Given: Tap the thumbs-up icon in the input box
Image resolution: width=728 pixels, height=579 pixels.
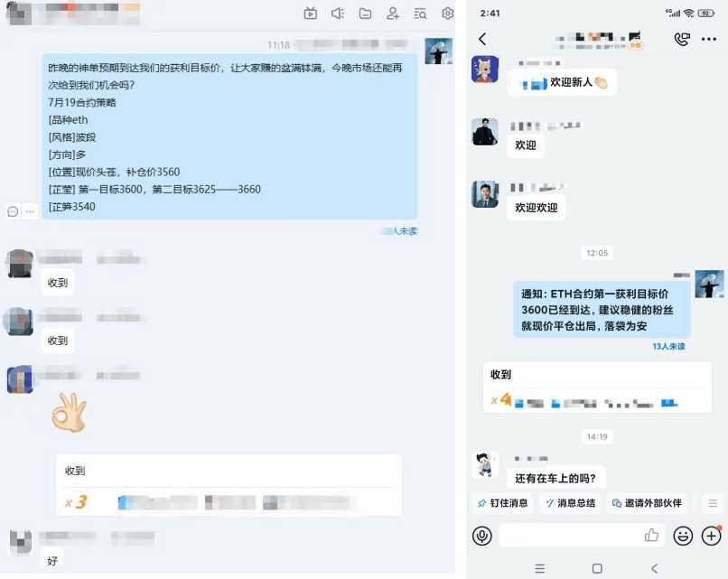Looking at the screenshot, I should (x=651, y=536).
